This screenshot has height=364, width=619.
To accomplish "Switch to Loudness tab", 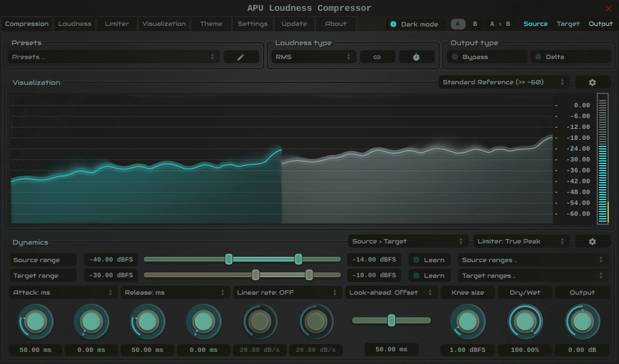I will (x=75, y=24).
